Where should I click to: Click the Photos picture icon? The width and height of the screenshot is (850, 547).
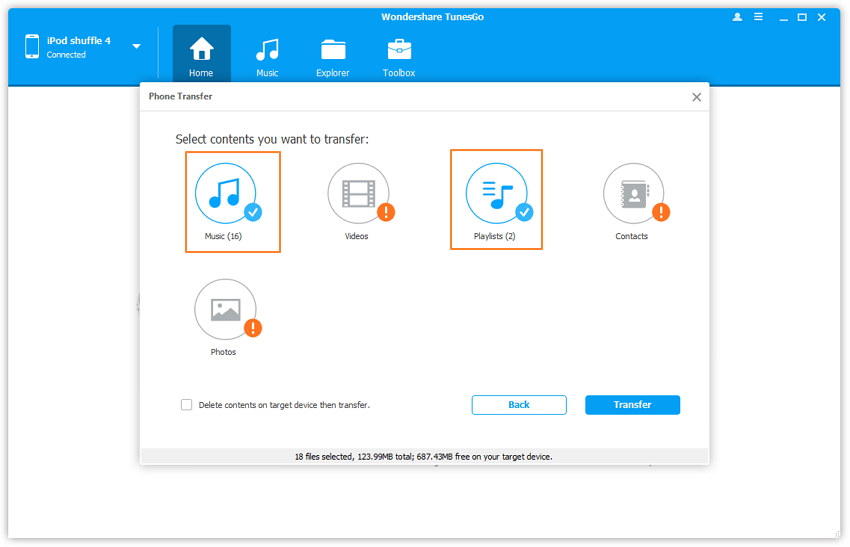225,309
